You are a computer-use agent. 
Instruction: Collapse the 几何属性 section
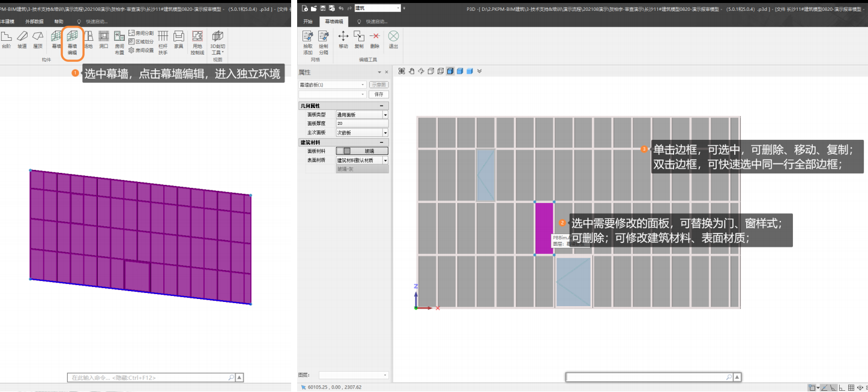(382, 106)
